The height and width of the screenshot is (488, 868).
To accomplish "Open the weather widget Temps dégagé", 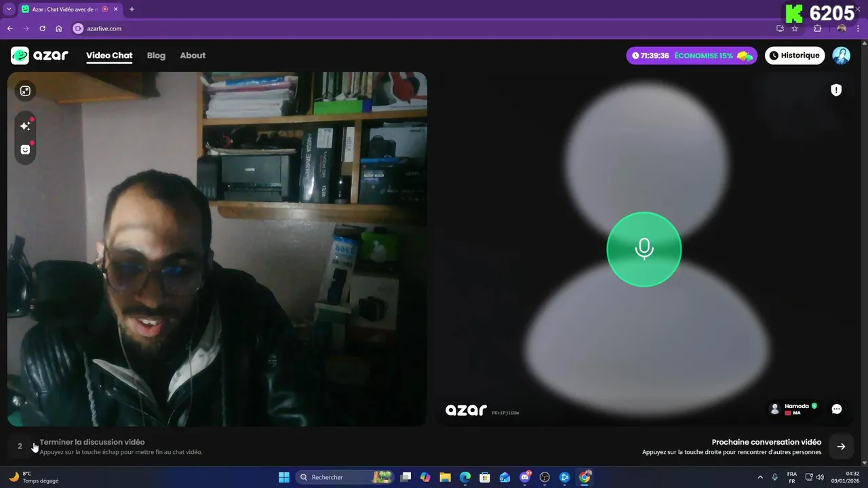I will pos(34,477).
